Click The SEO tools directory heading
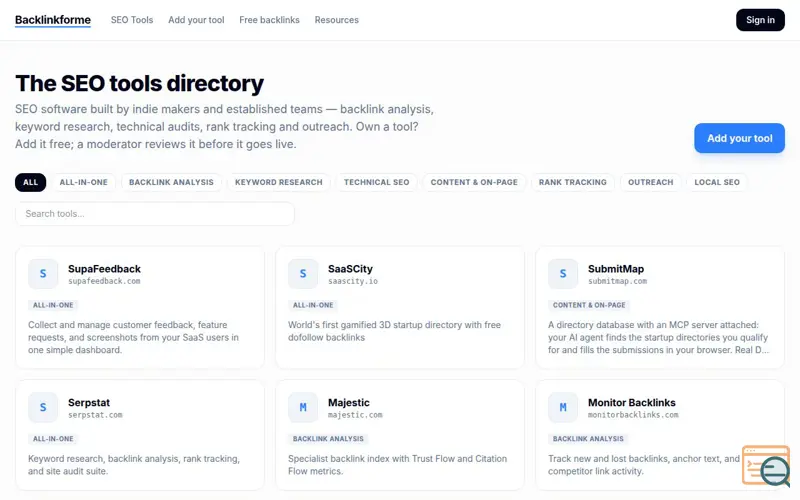Image resolution: width=800 pixels, height=500 pixels. click(139, 84)
